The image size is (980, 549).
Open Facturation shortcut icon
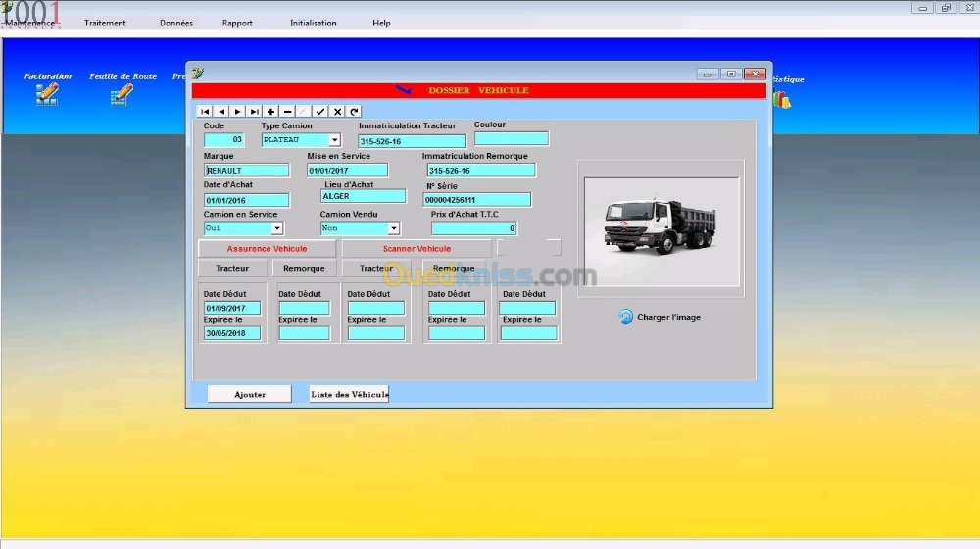click(x=47, y=94)
